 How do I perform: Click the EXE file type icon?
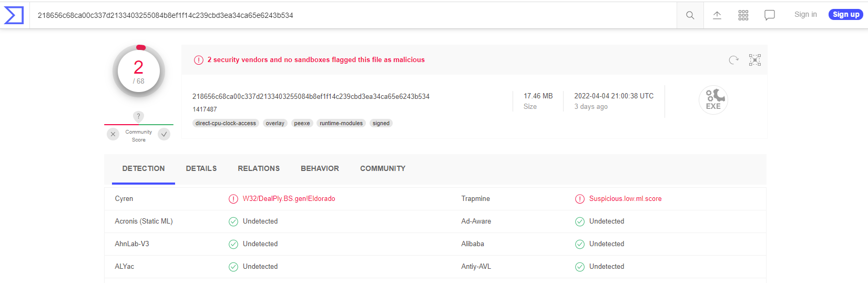[x=713, y=100]
